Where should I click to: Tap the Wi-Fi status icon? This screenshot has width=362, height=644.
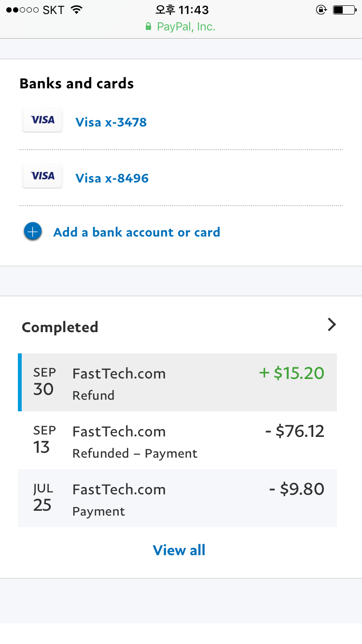tap(76, 10)
